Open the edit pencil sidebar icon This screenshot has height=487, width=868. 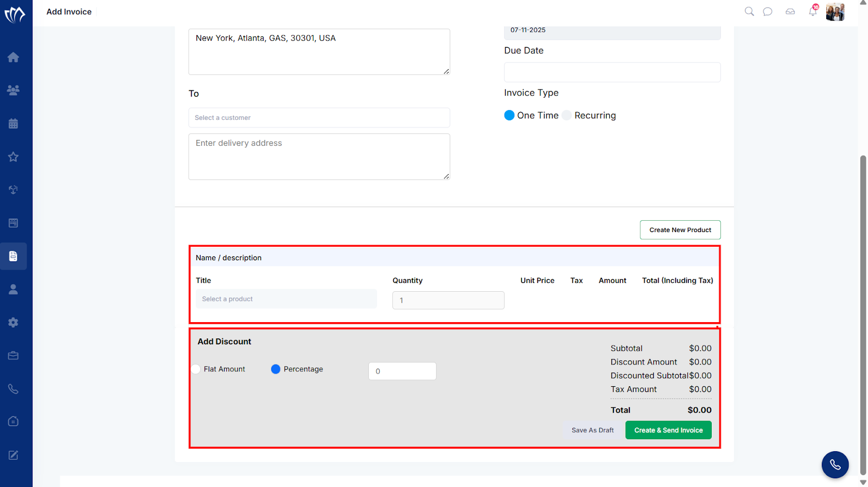pos(14,455)
